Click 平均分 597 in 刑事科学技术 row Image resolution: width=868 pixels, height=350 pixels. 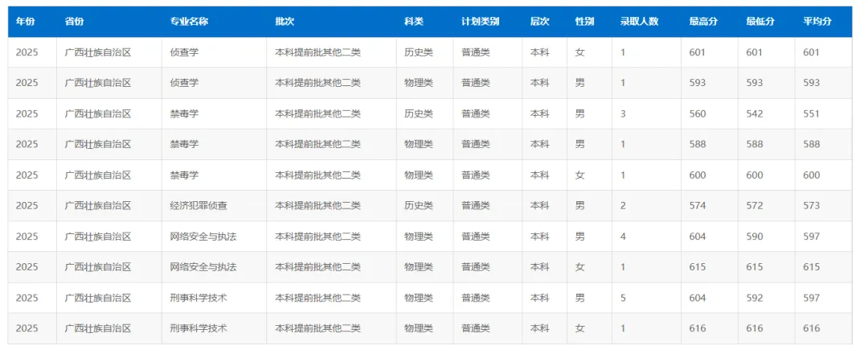[812, 298]
